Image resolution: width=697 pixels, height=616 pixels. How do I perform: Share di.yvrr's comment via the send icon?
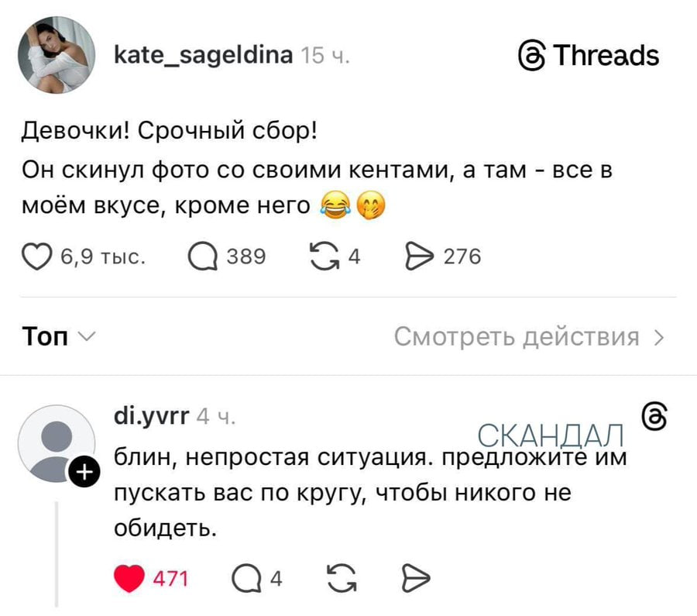coord(416,578)
